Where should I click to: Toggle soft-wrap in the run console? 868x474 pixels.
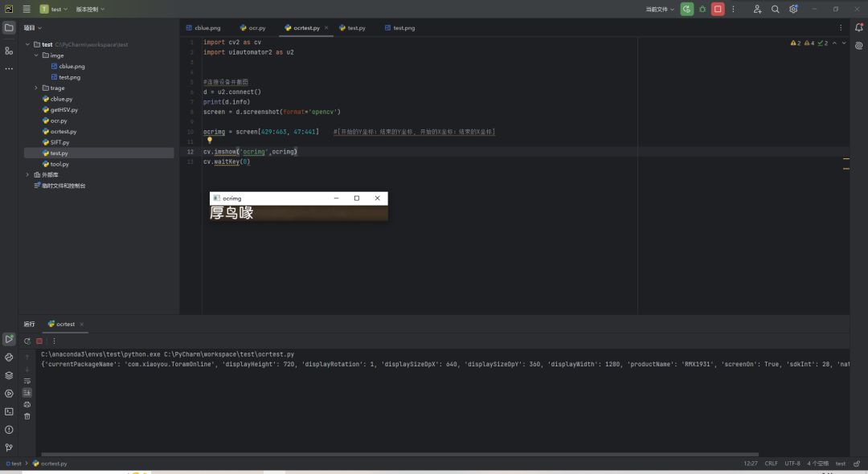click(27, 380)
